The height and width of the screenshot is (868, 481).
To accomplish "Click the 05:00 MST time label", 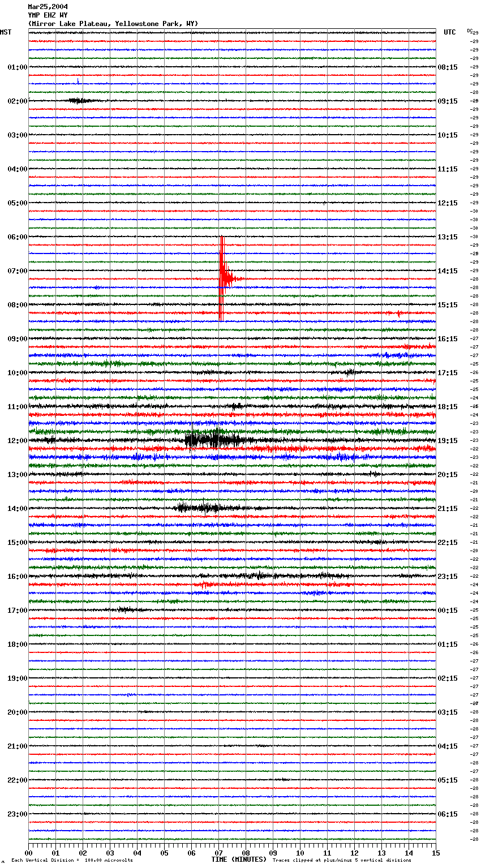I will pos(18,203).
